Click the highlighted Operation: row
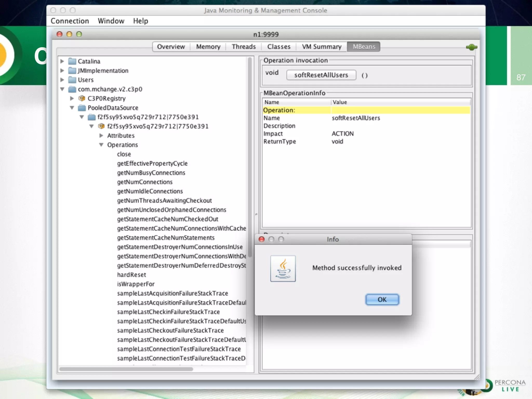The image size is (532, 399). 366,110
